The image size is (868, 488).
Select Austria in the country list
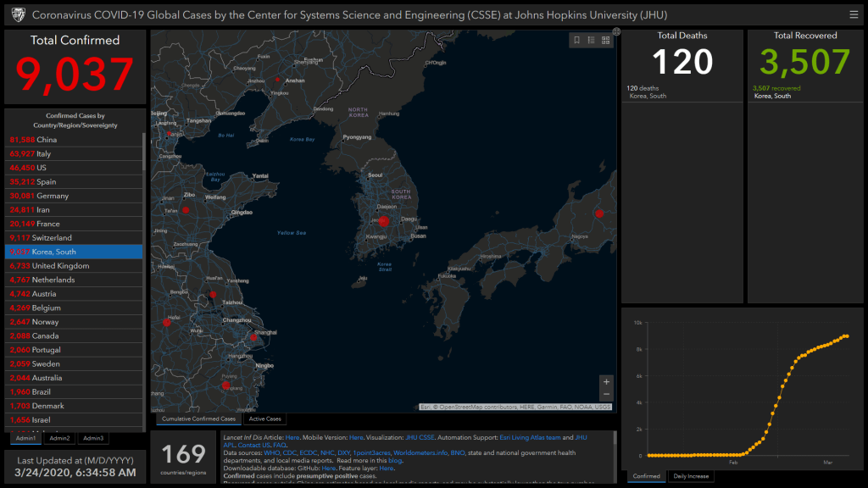coord(74,294)
